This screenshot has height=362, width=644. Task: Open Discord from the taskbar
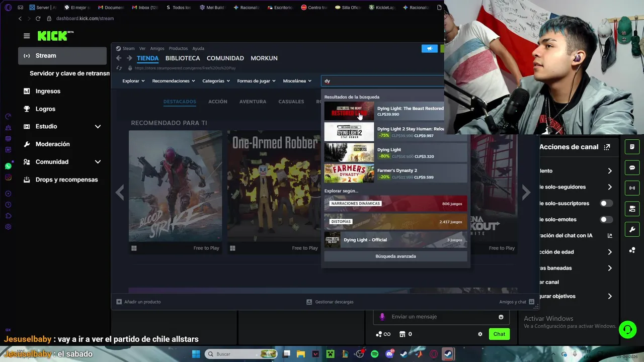pos(389,354)
